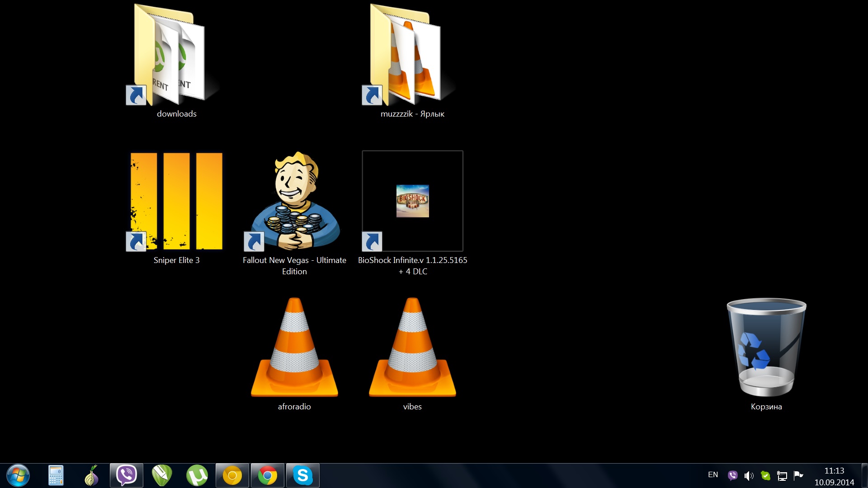
Task: Open the Action Center flag
Action: [798, 475]
